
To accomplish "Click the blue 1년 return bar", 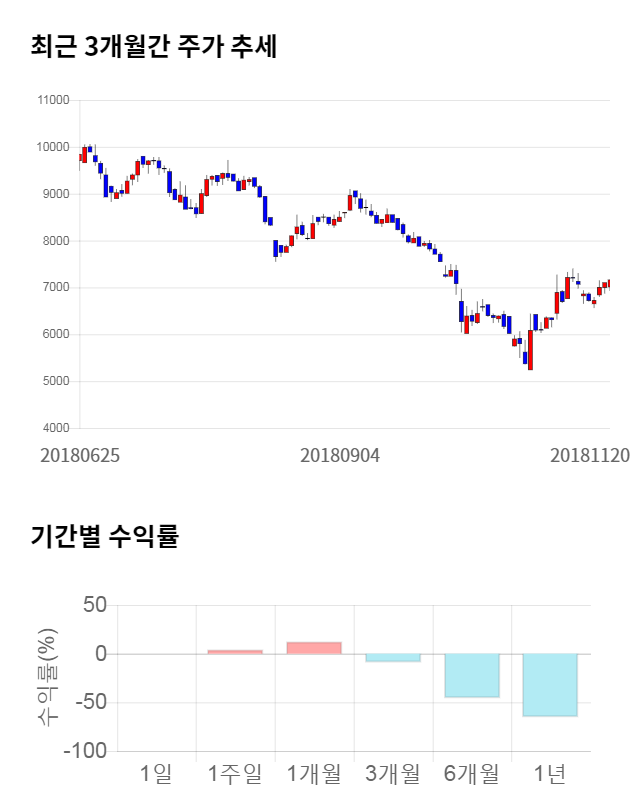I will 550,685.
